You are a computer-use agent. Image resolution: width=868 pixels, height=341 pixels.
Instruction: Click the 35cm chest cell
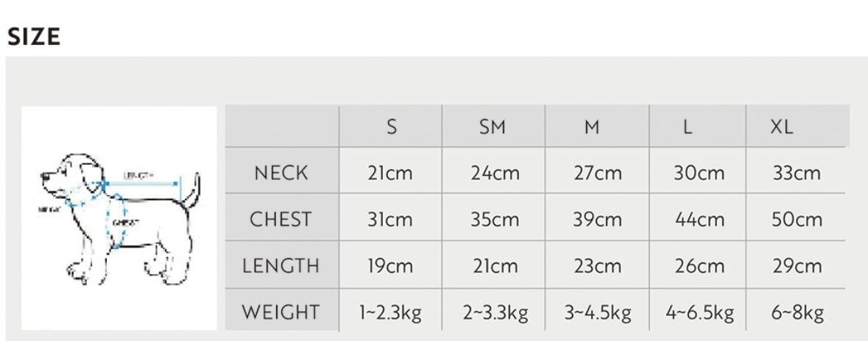point(494,219)
